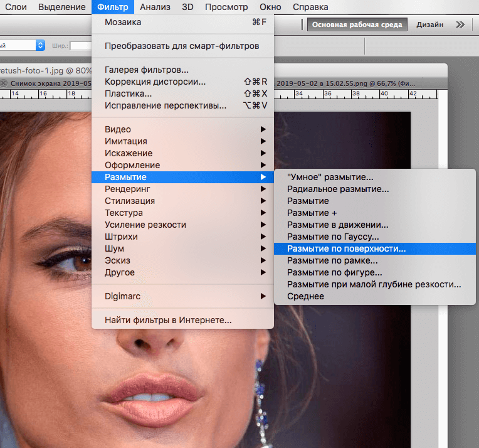Viewport: 479px width, 448px height.
Task: Choose Размытие по Гауссу filter
Action: tap(333, 237)
